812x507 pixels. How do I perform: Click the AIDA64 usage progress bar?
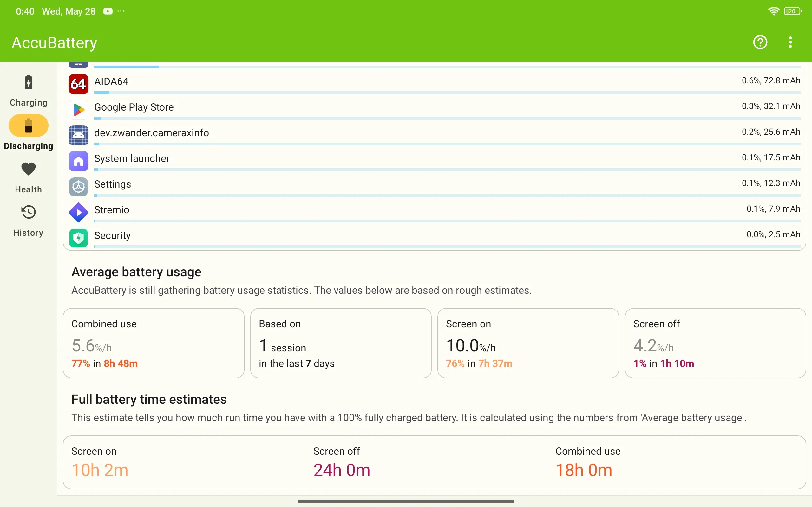(447, 93)
